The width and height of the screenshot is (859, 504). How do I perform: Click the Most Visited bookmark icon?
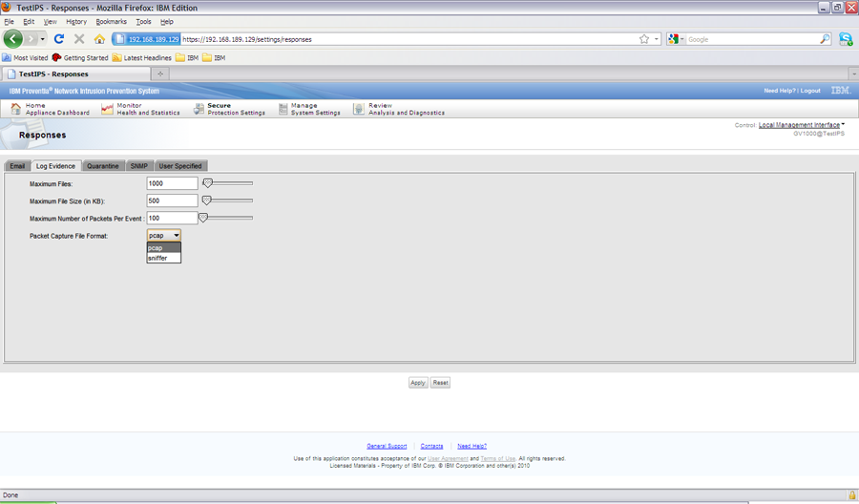(x=7, y=57)
